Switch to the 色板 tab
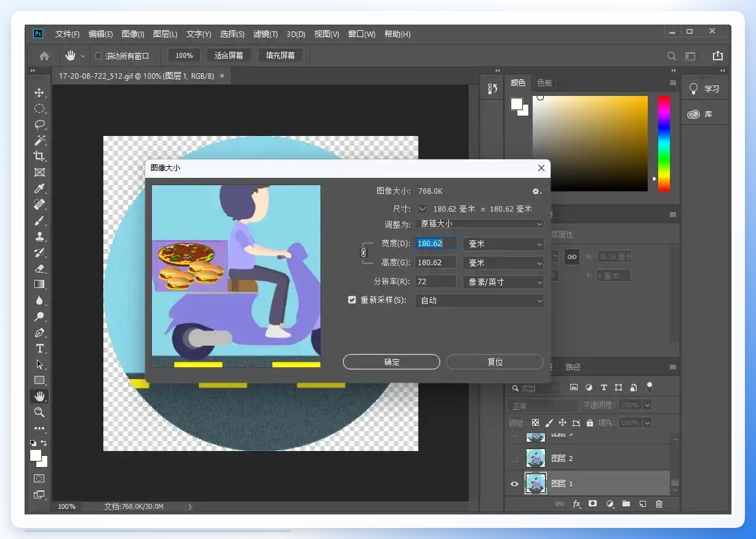 click(x=544, y=83)
